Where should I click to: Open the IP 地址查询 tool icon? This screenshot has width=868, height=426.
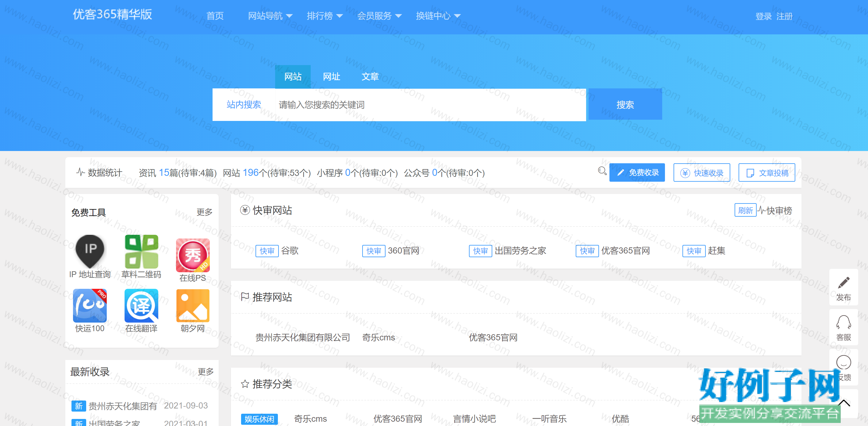click(90, 252)
